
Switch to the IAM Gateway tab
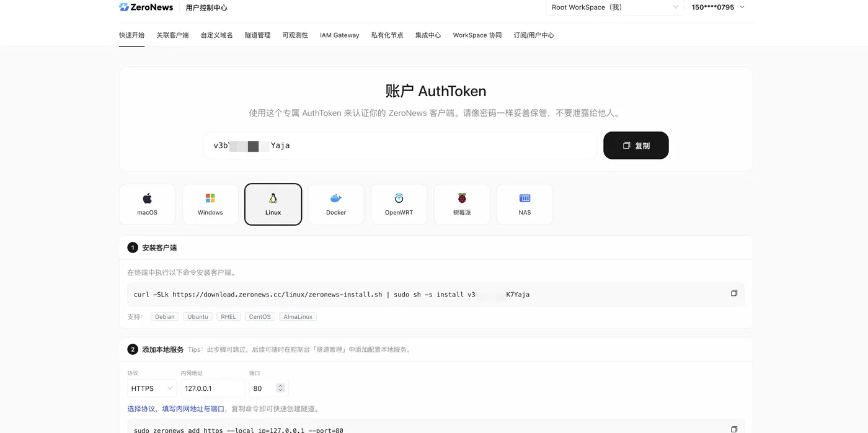[340, 35]
